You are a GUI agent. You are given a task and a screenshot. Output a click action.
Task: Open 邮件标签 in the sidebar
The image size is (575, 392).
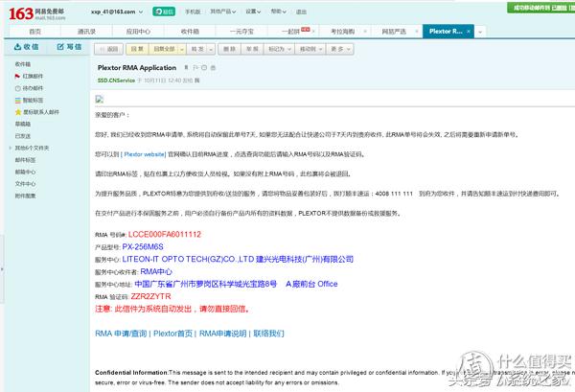(x=25, y=160)
